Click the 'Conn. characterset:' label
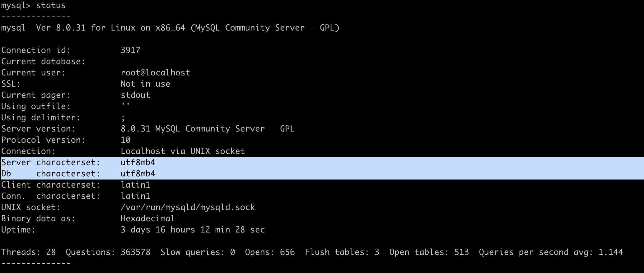The height and width of the screenshot is (273, 644). tap(51, 196)
